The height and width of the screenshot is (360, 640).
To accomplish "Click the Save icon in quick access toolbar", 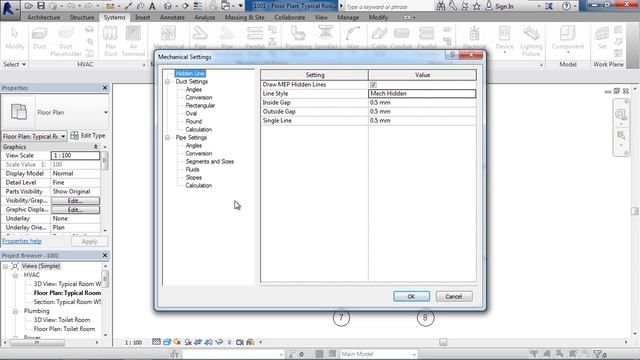I will coord(41,6).
